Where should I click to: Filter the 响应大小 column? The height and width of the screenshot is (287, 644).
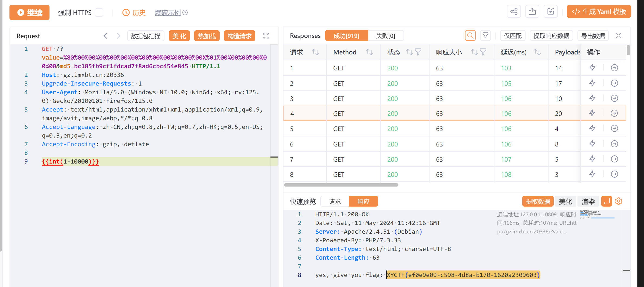coord(483,52)
